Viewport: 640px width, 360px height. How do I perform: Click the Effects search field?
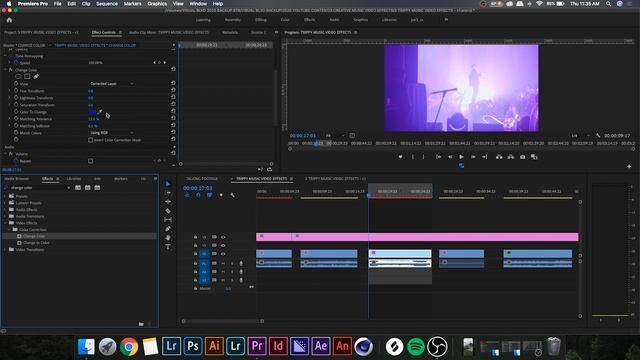click(39, 188)
